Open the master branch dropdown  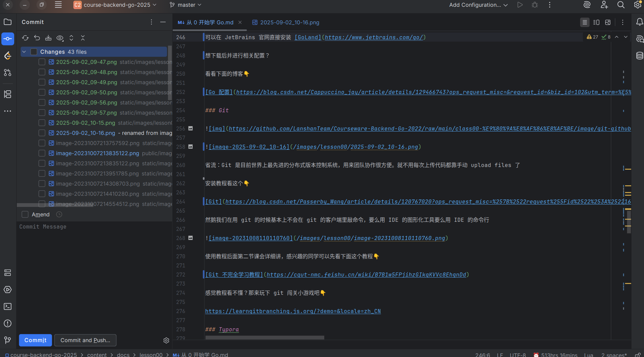[186, 5]
